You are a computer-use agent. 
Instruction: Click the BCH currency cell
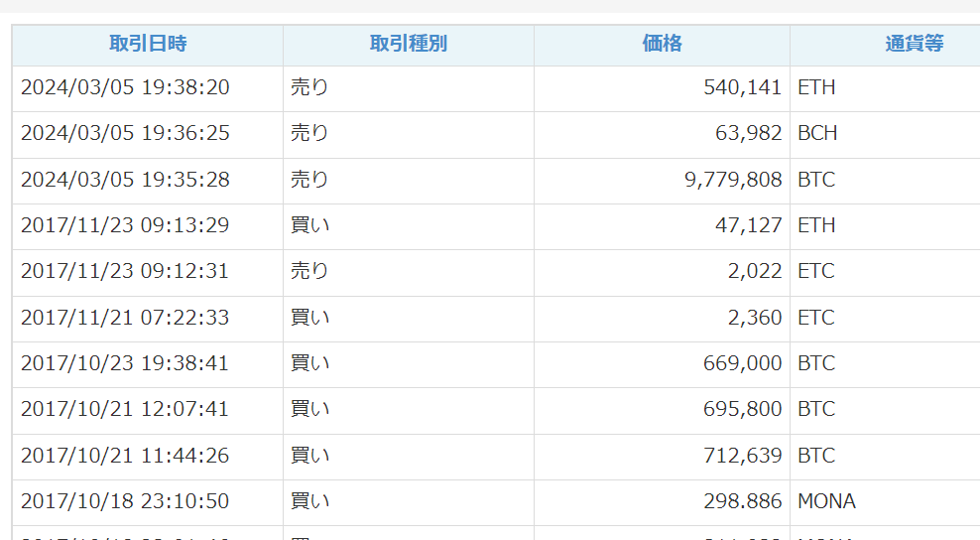pos(817,133)
